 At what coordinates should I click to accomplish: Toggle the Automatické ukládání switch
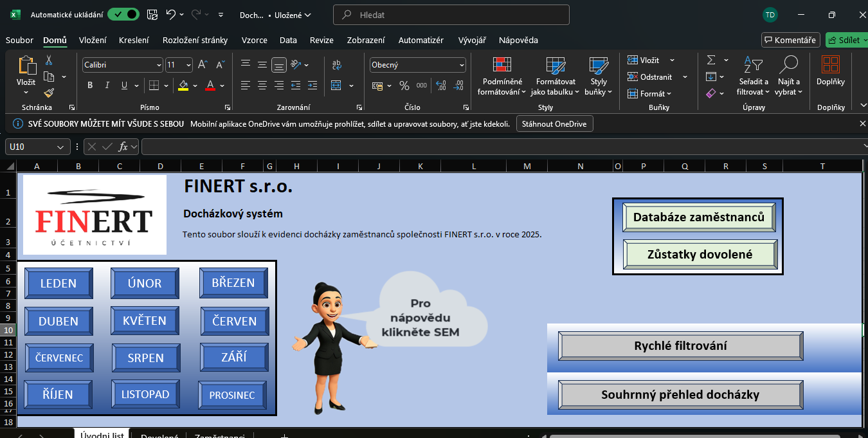(x=123, y=15)
